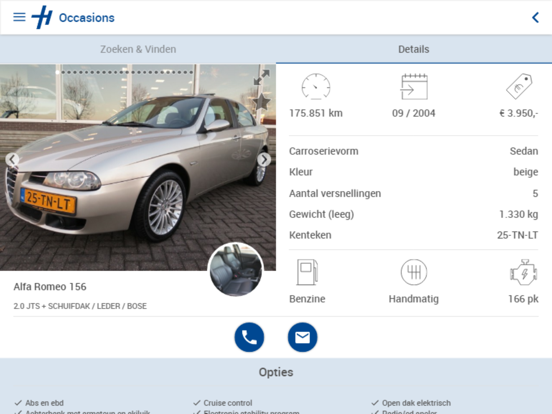Click the 'Sedan' value

pyautogui.click(x=524, y=151)
